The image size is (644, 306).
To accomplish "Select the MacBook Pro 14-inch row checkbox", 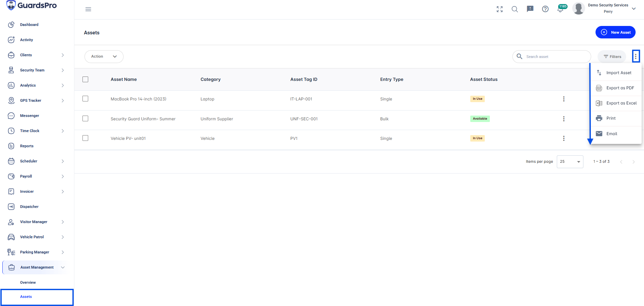I will point(86,99).
